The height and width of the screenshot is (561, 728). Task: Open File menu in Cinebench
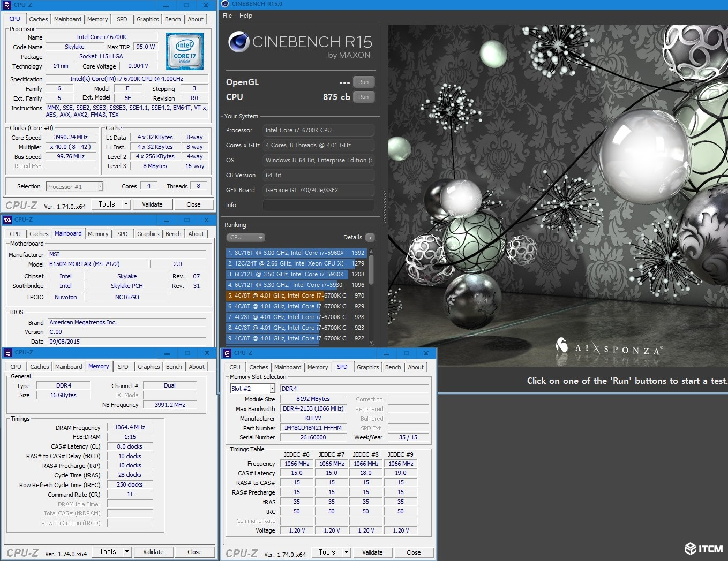(x=228, y=16)
